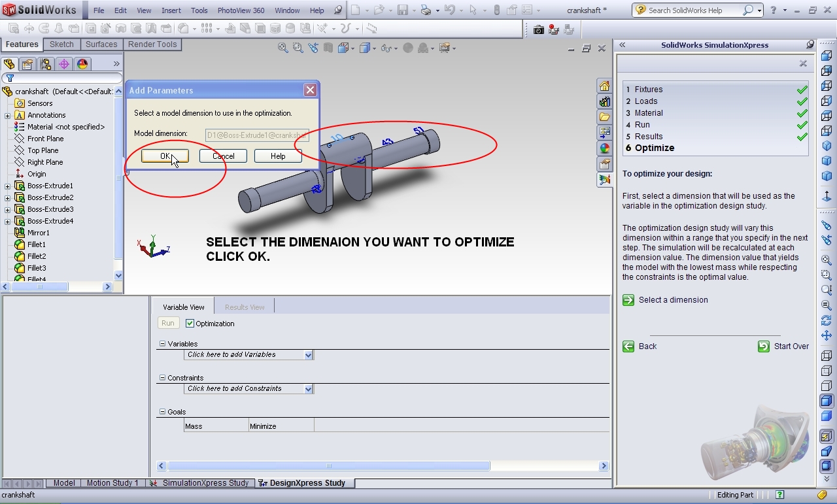
Task: Open the PropertyManager tab icon
Action: (x=27, y=64)
